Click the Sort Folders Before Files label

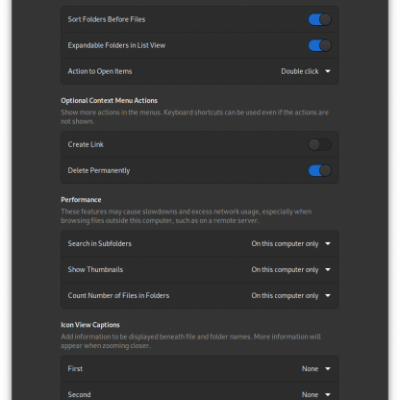[106, 19]
